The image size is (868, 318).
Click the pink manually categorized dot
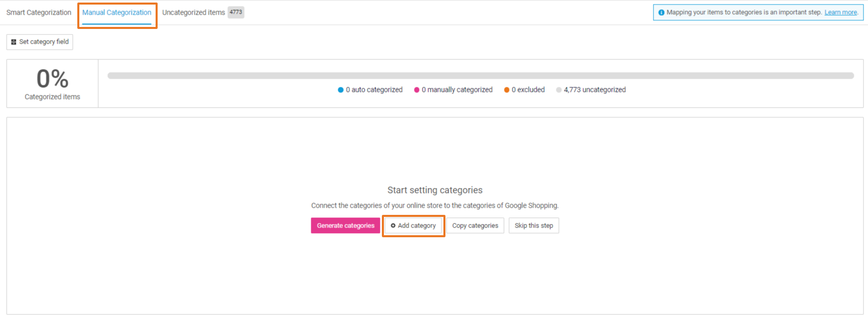click(416, 90)
